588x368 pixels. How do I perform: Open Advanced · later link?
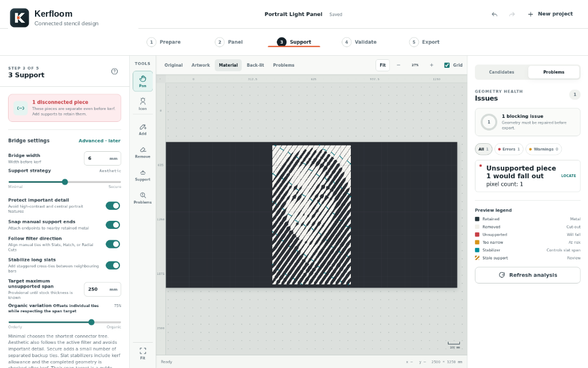[99, 141]
